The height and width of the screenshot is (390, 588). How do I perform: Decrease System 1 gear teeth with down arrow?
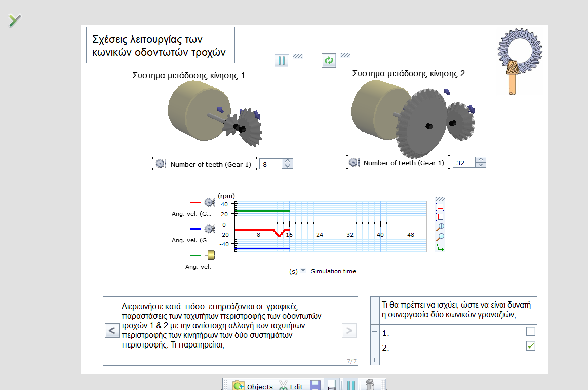click(x=287, y=167)
